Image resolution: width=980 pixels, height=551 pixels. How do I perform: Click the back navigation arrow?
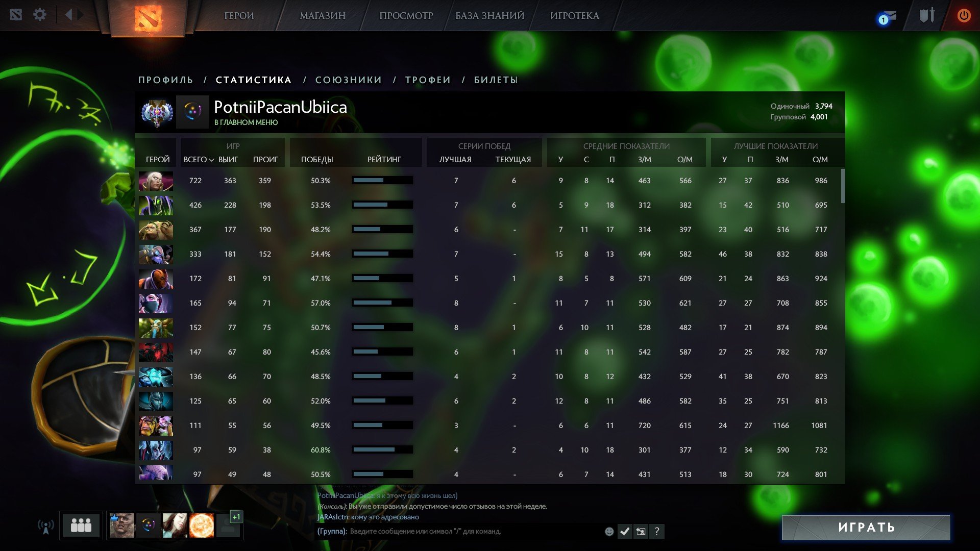coord(69,15)
